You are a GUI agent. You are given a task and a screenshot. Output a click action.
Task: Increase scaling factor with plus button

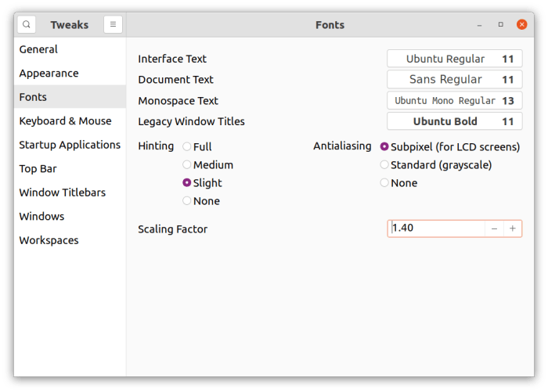coord(513,228)
